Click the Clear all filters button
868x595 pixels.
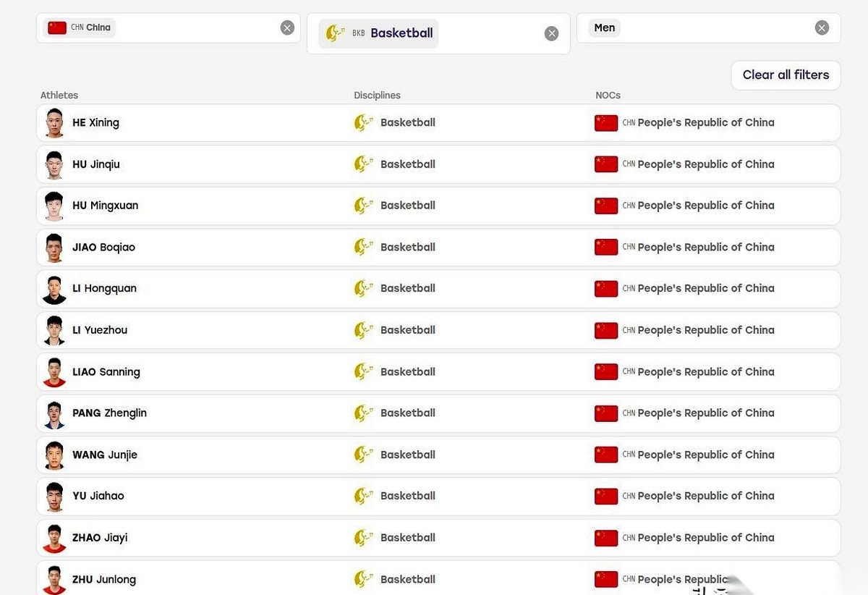coord(786,75)
